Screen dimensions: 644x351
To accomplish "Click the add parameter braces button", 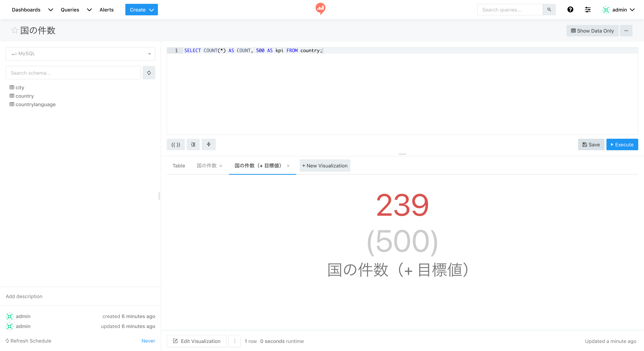I will (176, 144).
